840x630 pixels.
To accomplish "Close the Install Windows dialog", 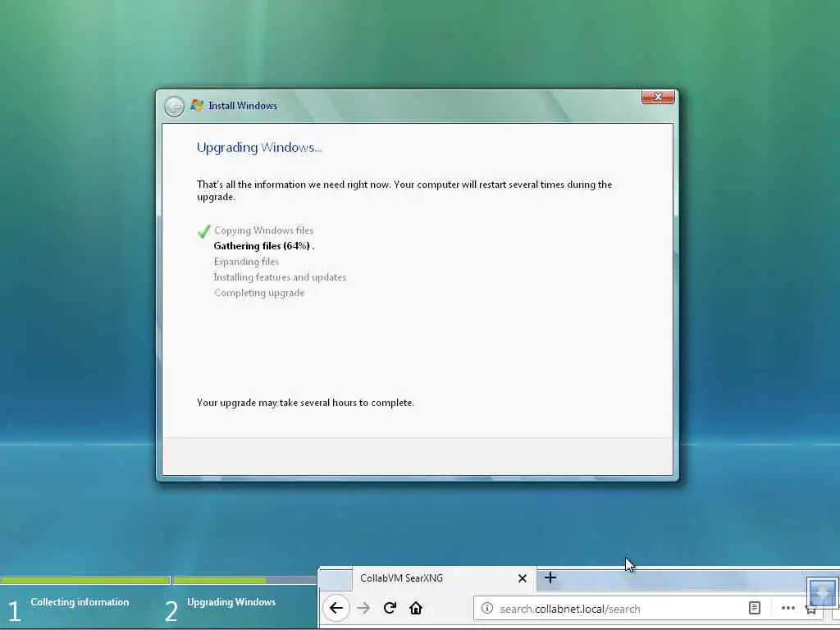I will point(658,97).
